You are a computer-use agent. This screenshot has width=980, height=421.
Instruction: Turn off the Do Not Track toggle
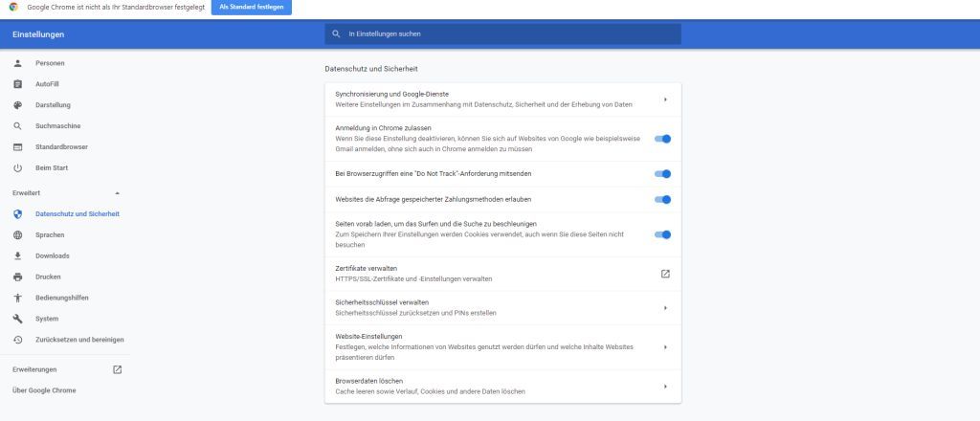point(662,173)
